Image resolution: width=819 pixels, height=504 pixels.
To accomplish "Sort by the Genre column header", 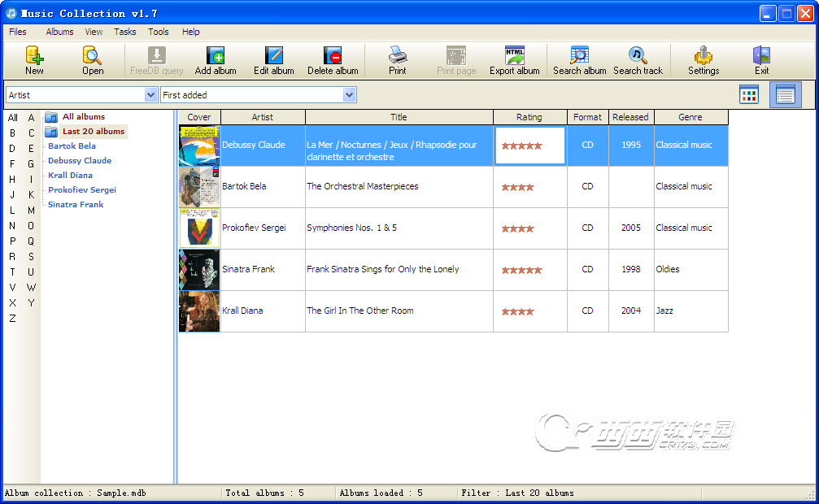I will pyautogui.click(x=690, y=117).
